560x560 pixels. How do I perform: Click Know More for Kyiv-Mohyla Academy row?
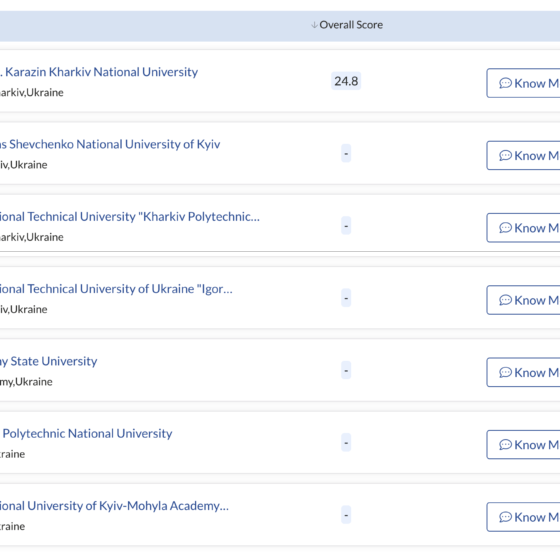click(x=523, y=517)
